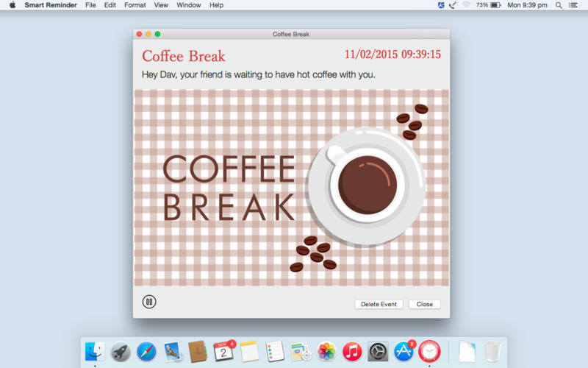Open the File menu
588x368 pixels.
click(90, 5)
